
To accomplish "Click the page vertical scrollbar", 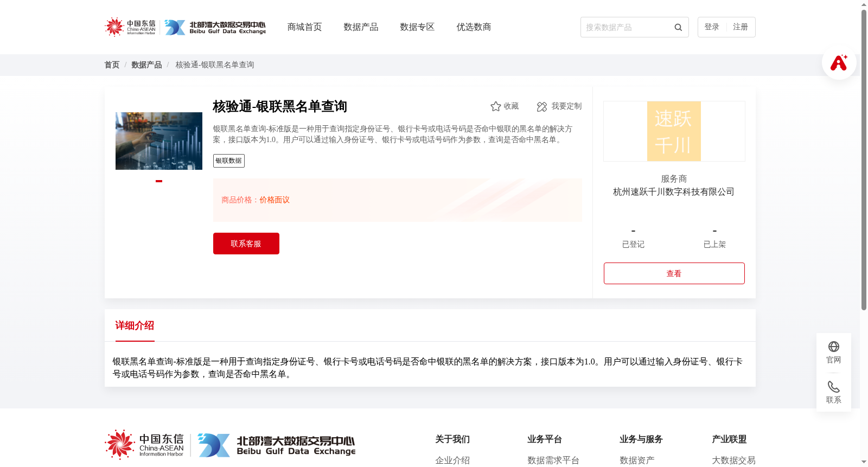I will click(x=864, y=160).
